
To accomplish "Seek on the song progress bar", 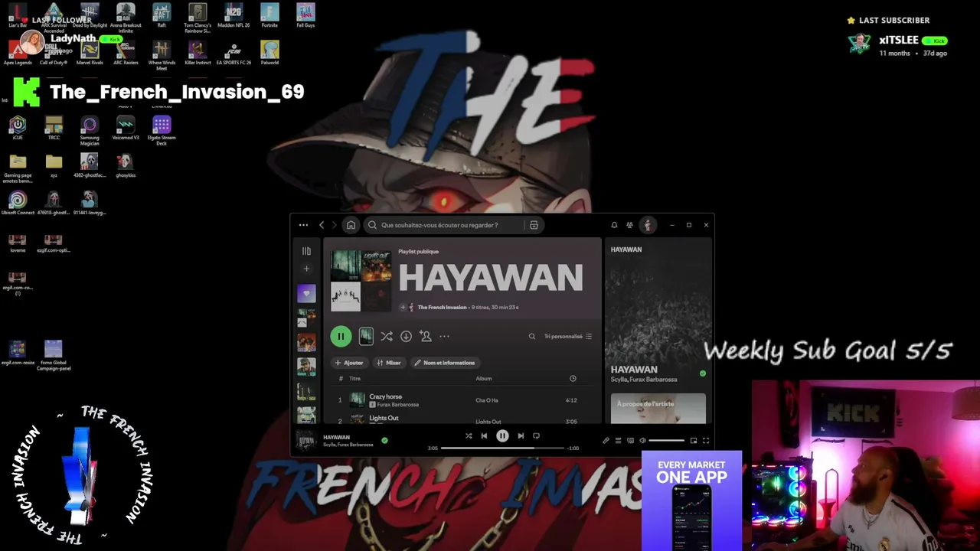I will tap(502, 448).
